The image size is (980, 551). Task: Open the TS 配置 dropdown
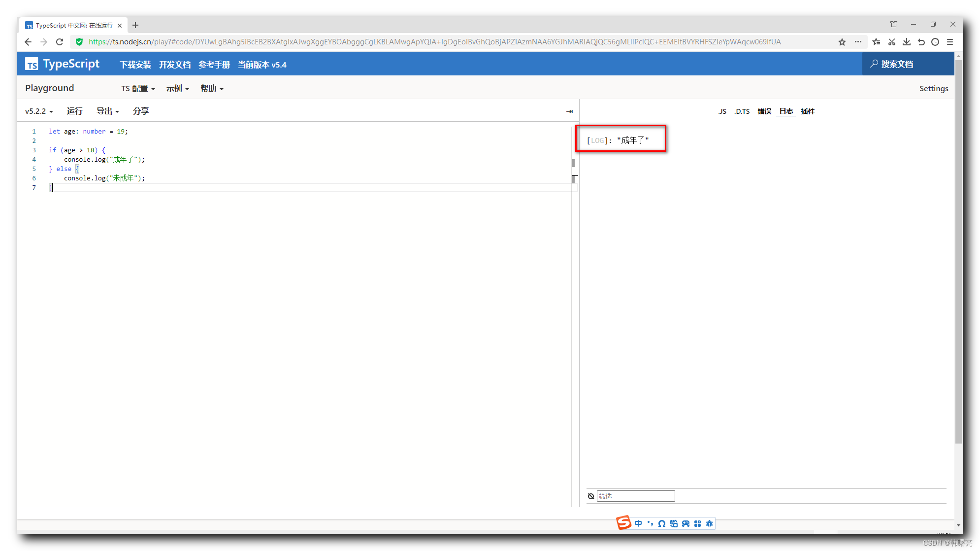[138, 89]
